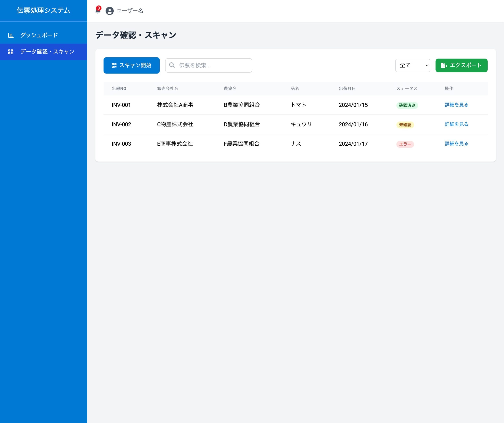This screenshot has width=504, height=423.
Task: Click the ナス product cell
Action: pyautogui.click(x=296, y=144)
